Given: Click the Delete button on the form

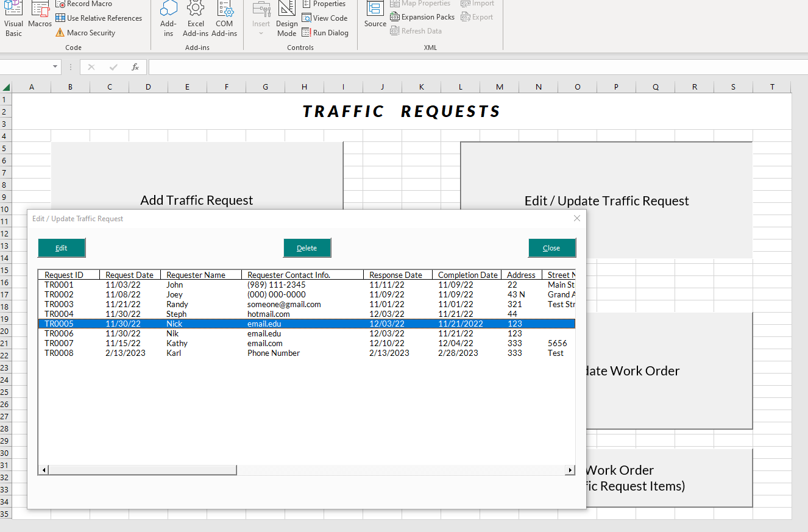Looking at the screenshot, I should (307, 247).
